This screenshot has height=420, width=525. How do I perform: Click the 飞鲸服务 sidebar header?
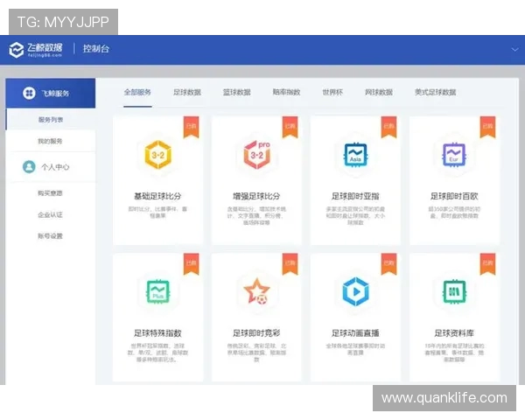[51, 93]
